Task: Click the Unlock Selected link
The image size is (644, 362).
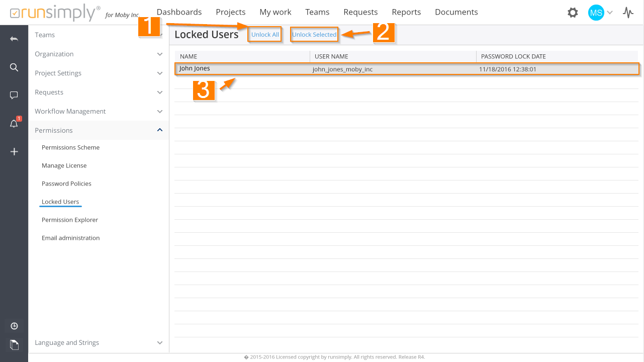Action: [314, 35]
